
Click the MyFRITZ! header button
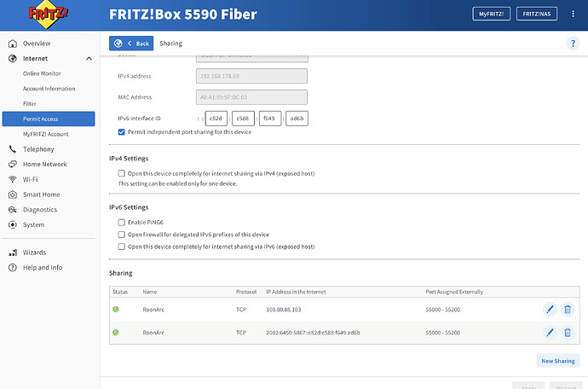click(491, 14)
